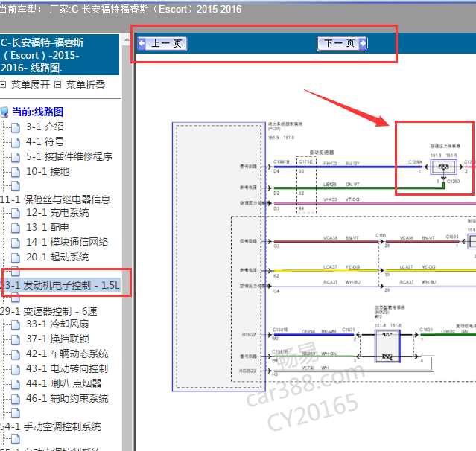
Task: Click document icon next to 20-1 起动系统
Action: (16, 258)
